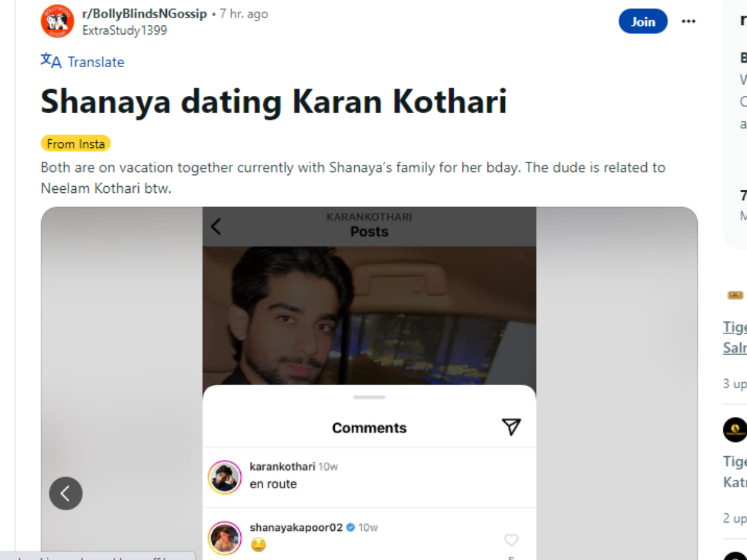747x560 pixels.
Task: Open the post title Shanaya dating Karan Kothari
Action: point(273,101)
